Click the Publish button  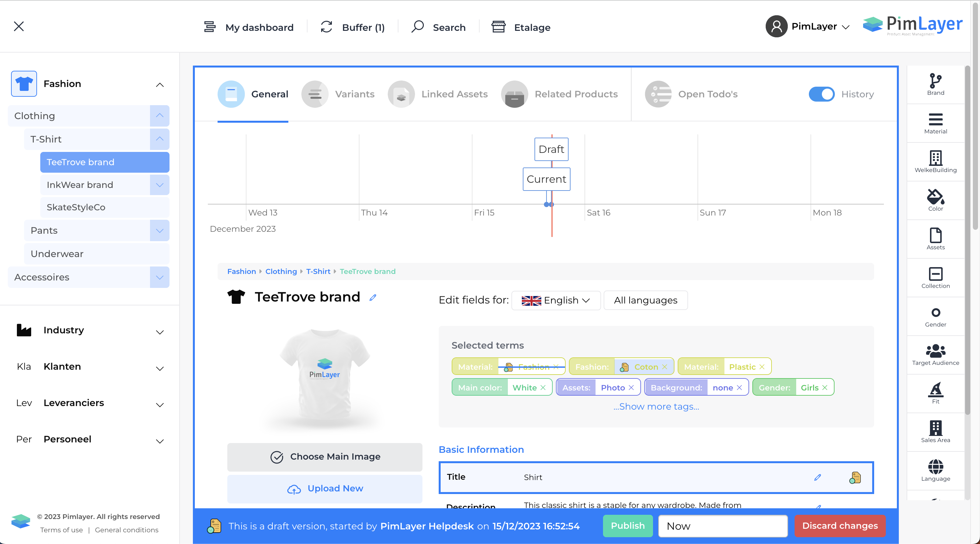pyautogui.click(x=627, y=526)
